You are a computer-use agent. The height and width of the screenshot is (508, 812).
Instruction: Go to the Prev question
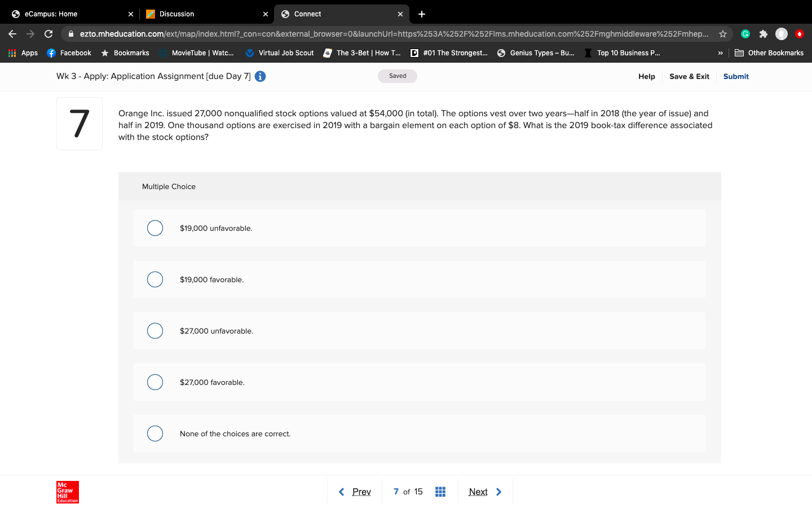coord(355,492)
